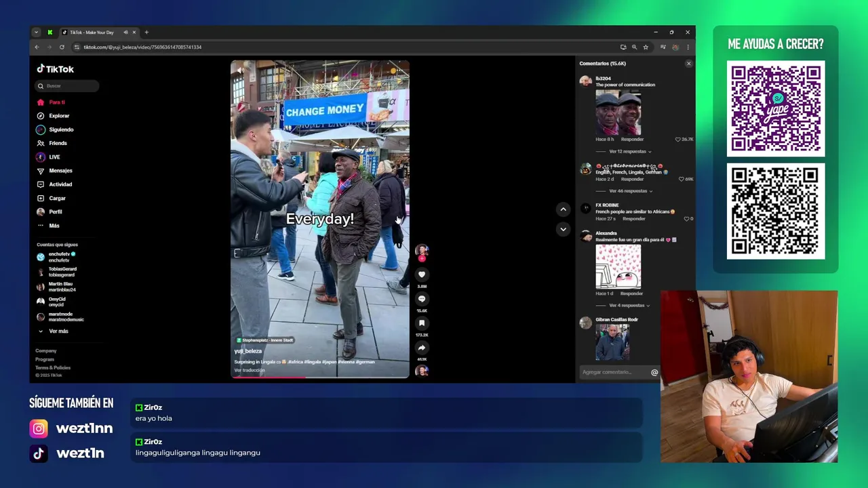Open Gibran Casillas Rodr's comment image

tap(612, 342)
